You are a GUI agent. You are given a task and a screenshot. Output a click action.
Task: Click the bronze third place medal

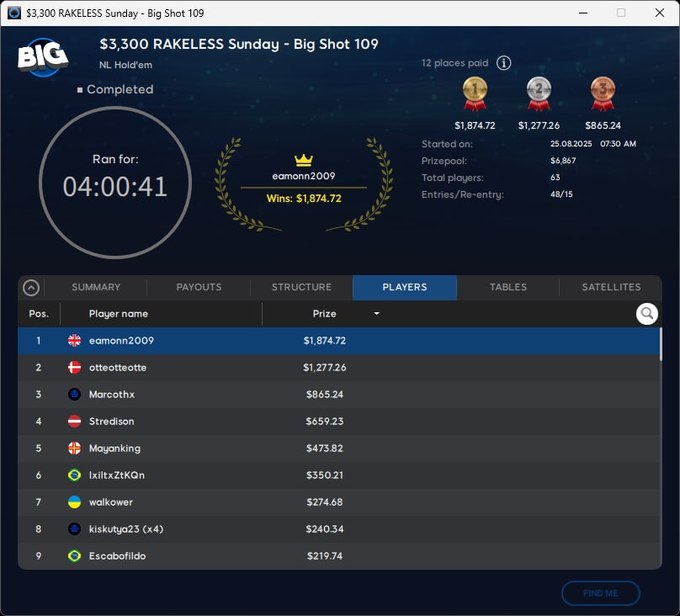click(603, 93)
